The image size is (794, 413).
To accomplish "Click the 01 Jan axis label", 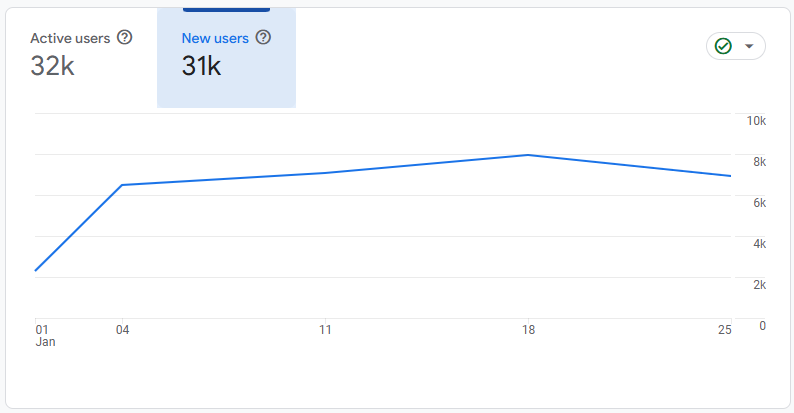I will point(45,336).
